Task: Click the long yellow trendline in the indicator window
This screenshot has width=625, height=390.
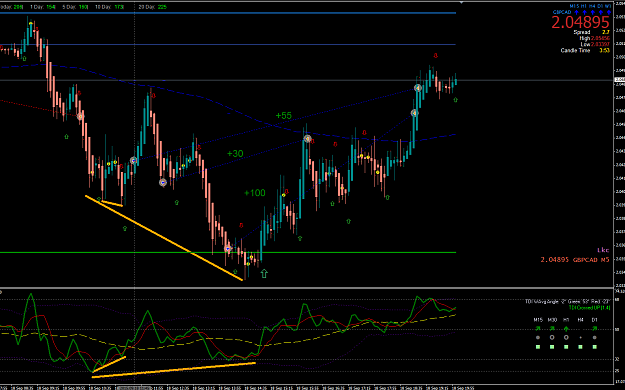Action: click(x=173, y=370)
